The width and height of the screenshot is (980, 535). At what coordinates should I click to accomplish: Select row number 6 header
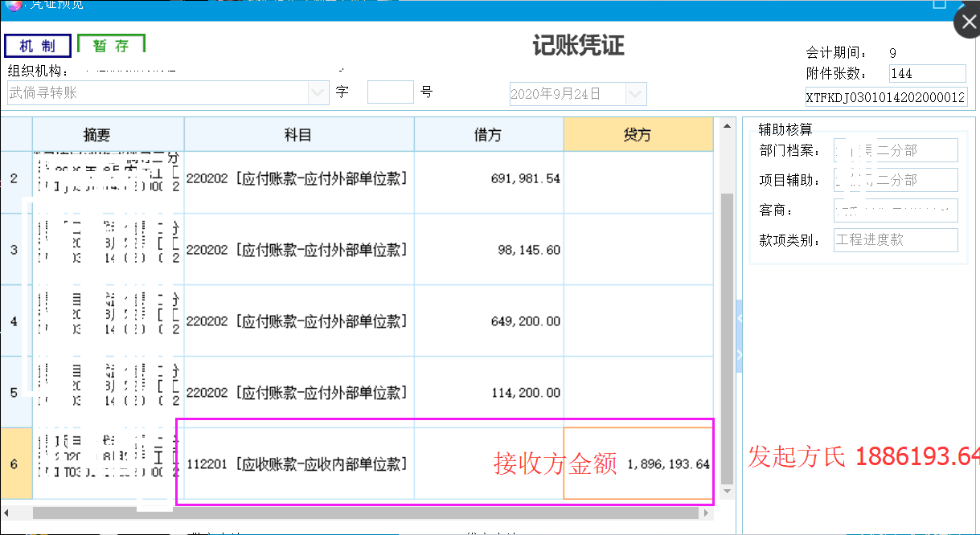(14, 464)
